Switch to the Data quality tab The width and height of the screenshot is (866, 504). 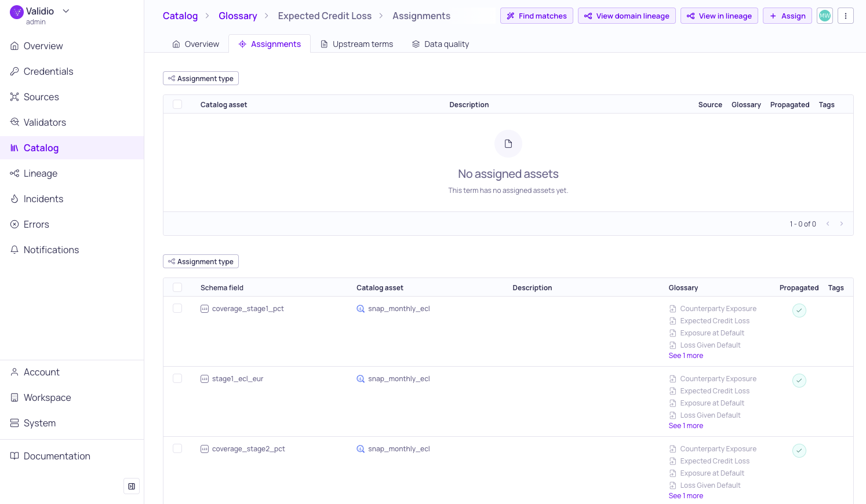tap(441, 44)
